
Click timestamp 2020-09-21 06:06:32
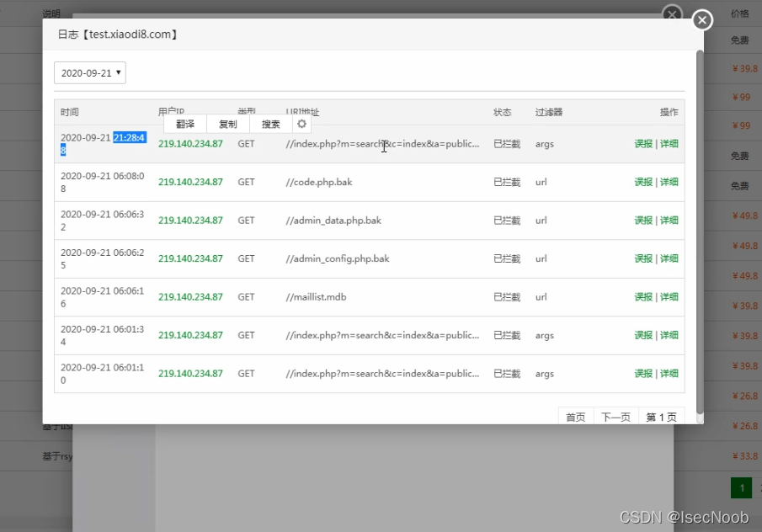click(102, 221)
